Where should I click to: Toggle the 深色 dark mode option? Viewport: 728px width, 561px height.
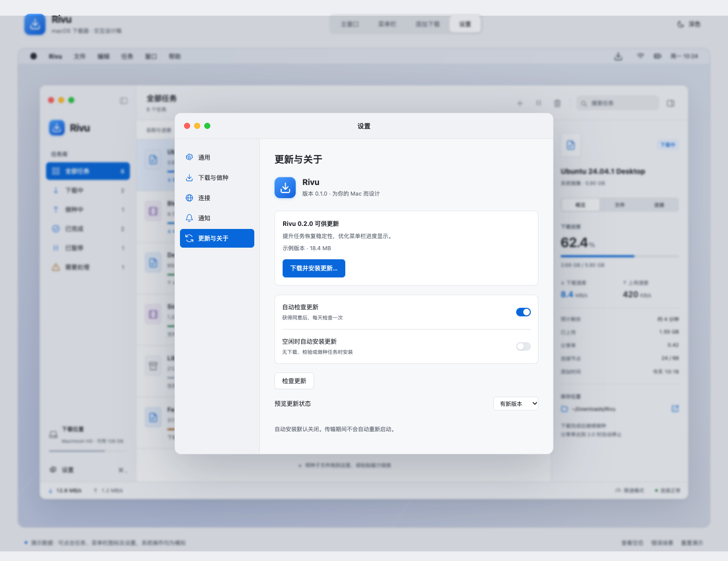tap(689, 24)
